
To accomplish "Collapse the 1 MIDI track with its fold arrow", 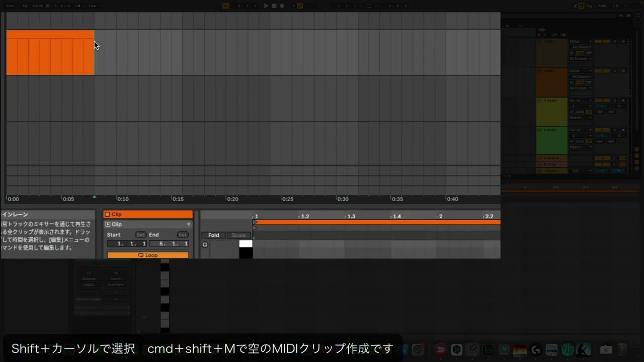I will [540, 42].
